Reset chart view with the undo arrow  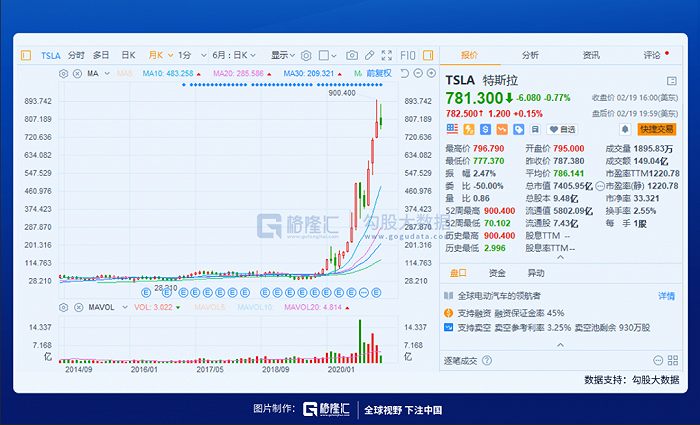(x=404, y=73)
